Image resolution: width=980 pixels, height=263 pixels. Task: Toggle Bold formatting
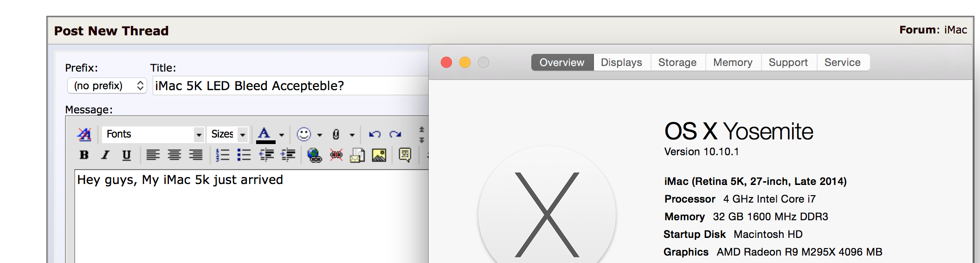[84, 155]
